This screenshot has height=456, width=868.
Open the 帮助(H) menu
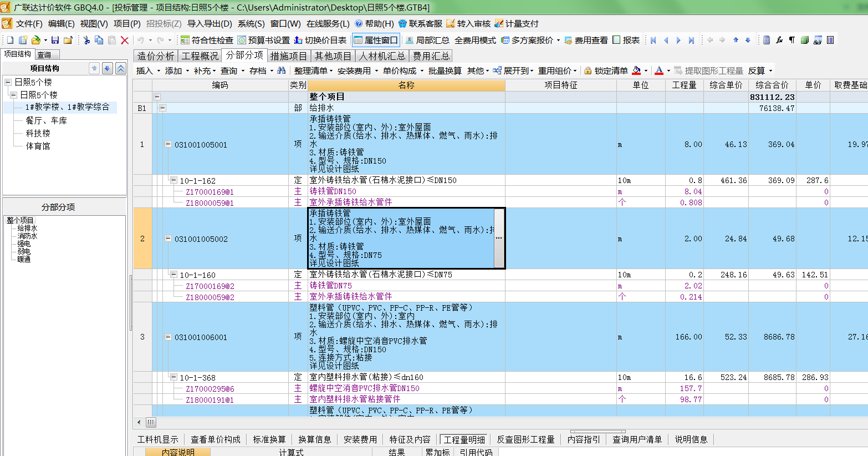click(375, 23)
